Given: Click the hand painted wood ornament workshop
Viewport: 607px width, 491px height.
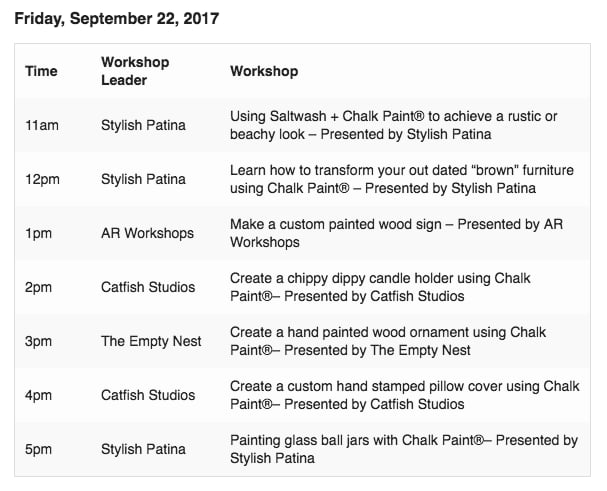Looking at the screenshot, I should (388, 341).
